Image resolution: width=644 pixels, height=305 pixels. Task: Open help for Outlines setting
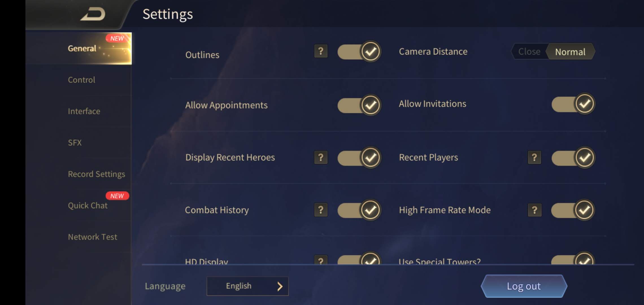tap(321, 51)
